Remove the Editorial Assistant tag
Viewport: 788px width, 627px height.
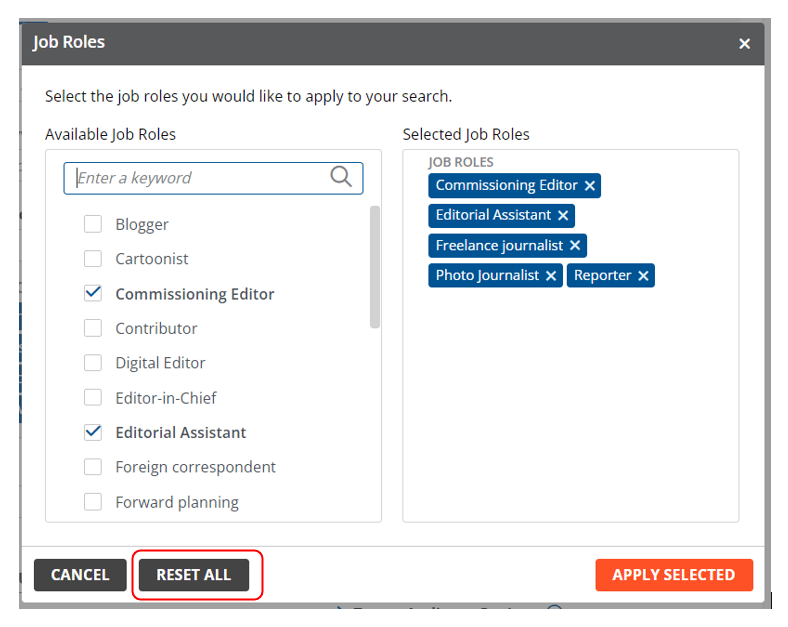(x=563, y=215)
